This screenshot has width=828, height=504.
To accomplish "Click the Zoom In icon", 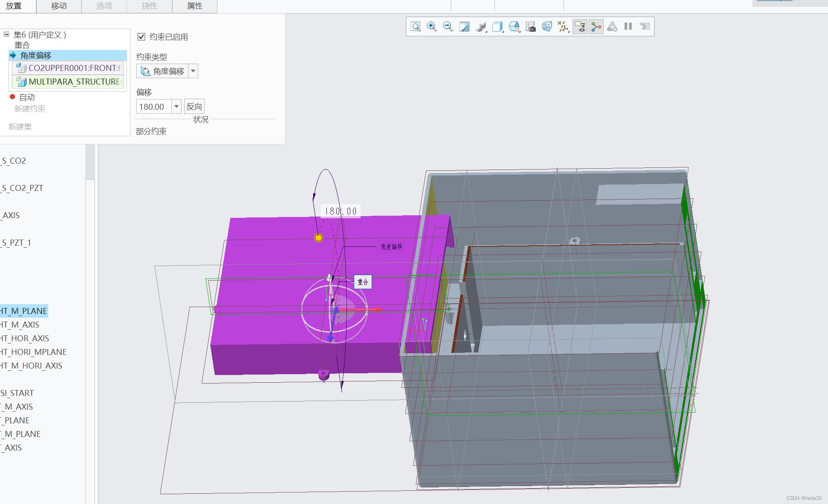I will point(432,26).
